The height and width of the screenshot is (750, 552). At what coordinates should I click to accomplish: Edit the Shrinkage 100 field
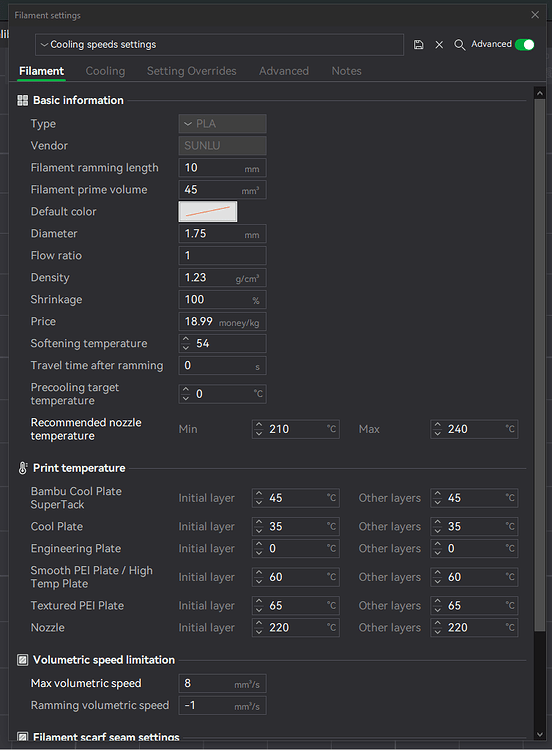click(222, 300)
